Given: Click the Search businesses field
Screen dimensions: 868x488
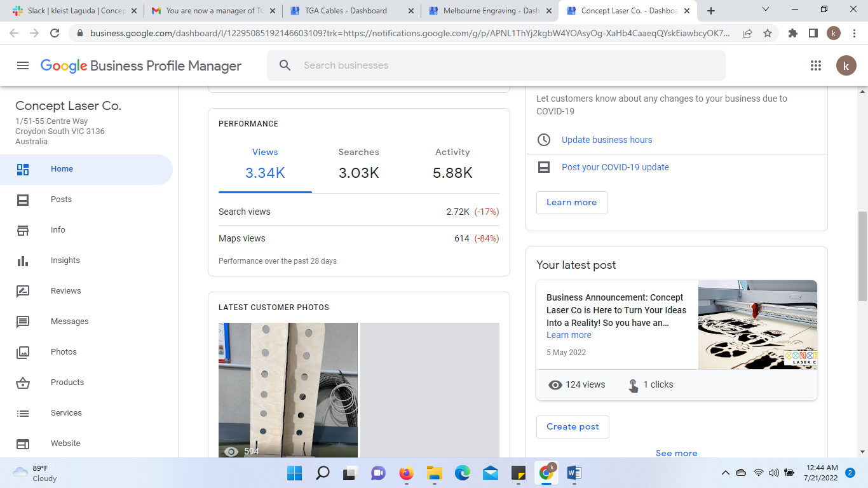Looking at the screenshot, I should point(496,65).
